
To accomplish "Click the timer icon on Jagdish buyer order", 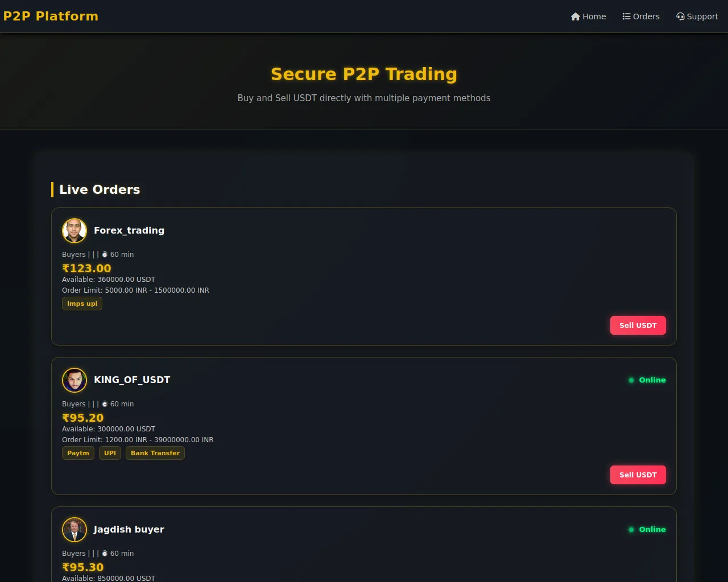I will click(105, 554).
